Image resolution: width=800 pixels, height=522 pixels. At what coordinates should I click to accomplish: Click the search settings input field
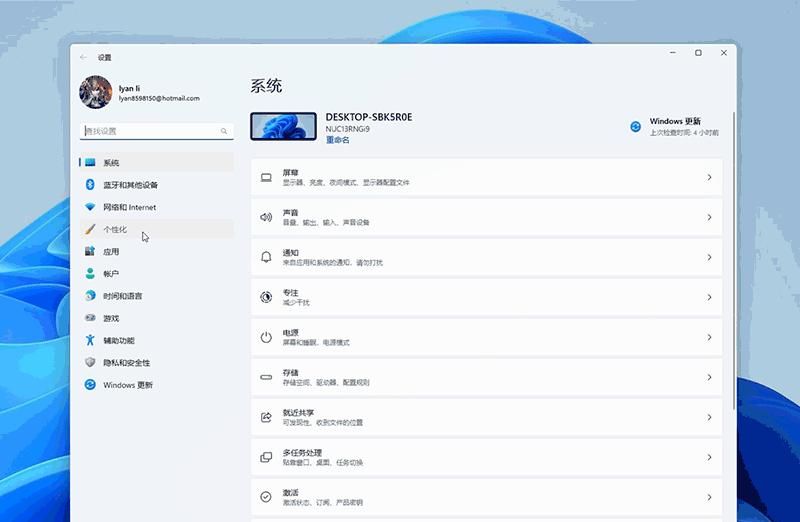(x=157, y=131)
